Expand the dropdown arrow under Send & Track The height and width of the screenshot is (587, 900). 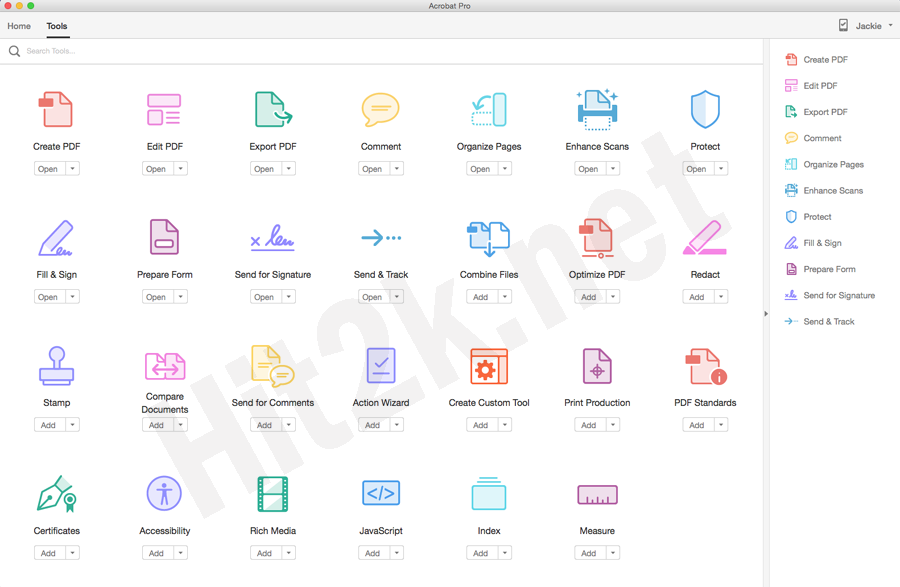pos(397,297)
